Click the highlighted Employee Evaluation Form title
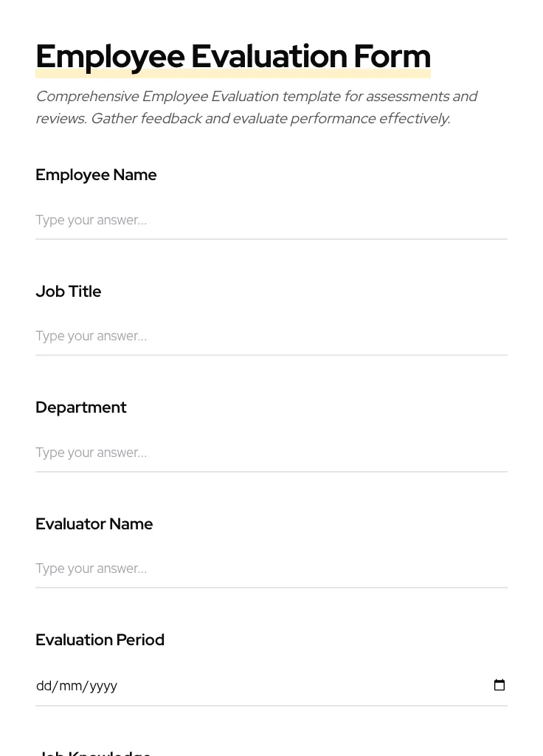The height and width of the screenshot is (756, 543). [233, 56]
